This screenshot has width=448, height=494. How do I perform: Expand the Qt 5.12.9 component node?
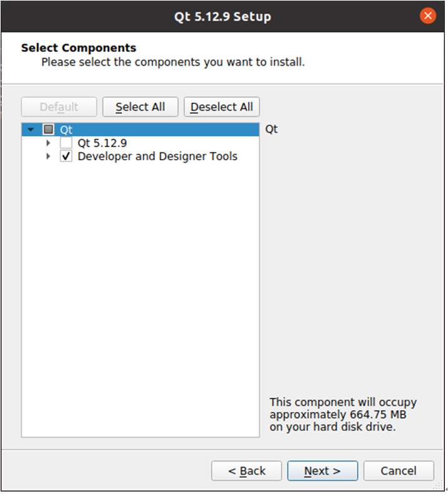48,143
